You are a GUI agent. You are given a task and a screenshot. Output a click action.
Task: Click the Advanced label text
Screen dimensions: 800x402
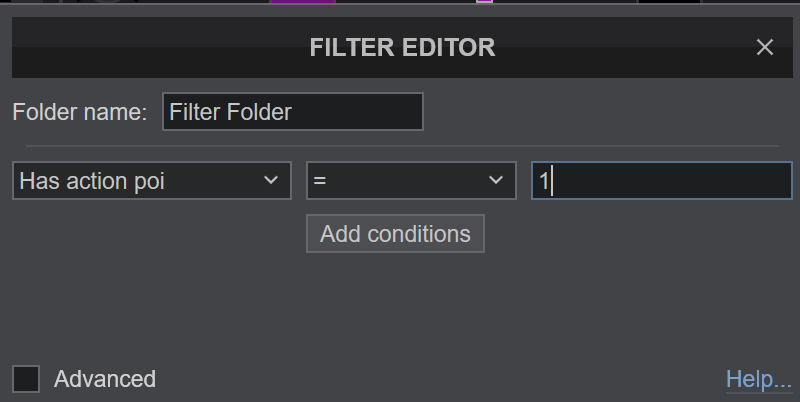(105, 379)
